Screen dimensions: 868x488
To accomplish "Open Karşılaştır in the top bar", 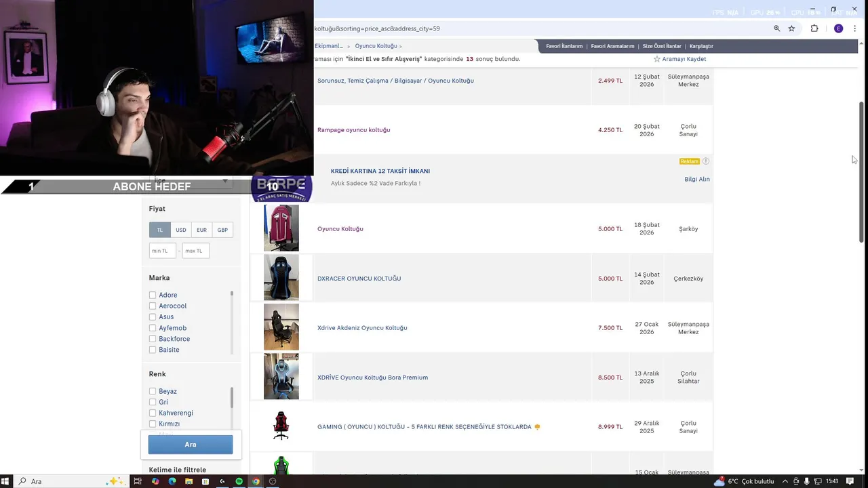I will click(x=701, y=46).
